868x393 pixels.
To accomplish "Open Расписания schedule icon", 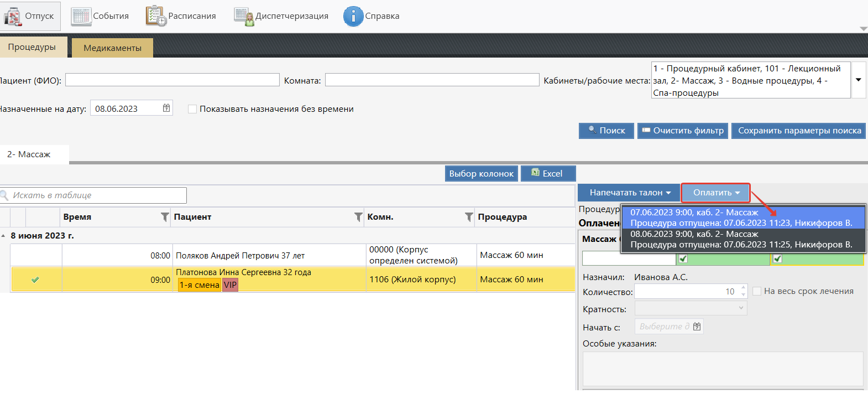I will tap(156, 17).
